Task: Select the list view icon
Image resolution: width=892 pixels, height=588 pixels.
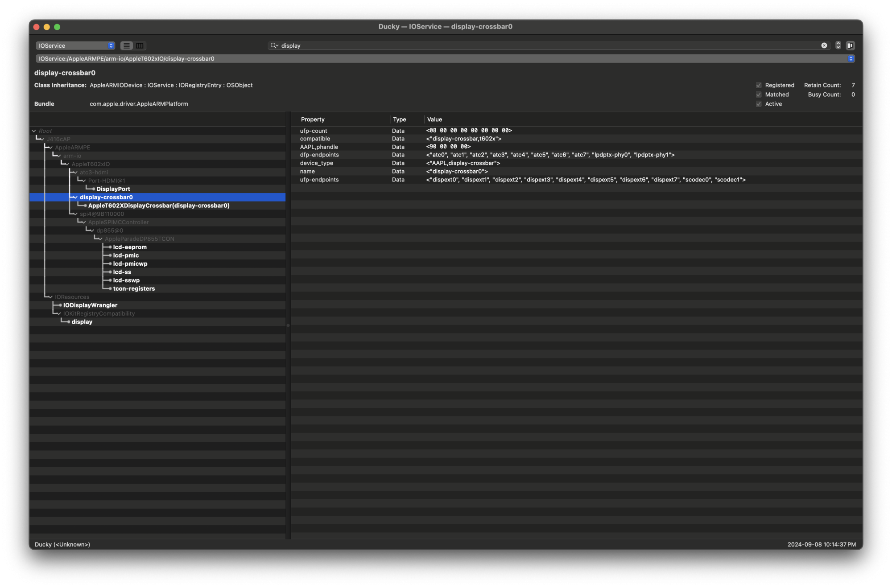Action: coord(127,45)
